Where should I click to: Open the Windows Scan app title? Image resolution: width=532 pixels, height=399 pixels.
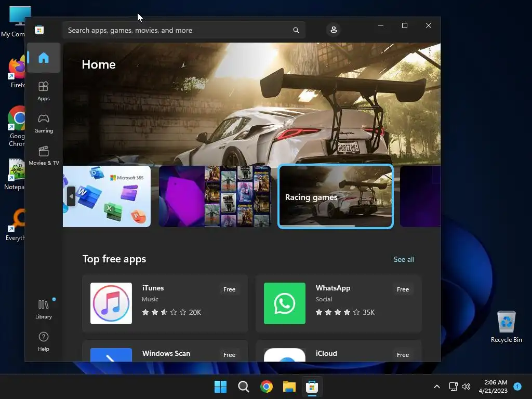[166, 353]
